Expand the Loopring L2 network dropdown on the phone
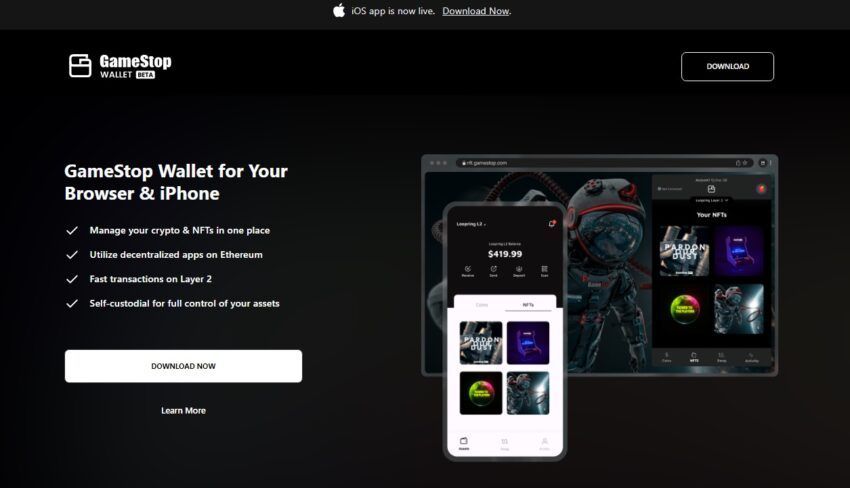850x488 pixels. click(471, 224)
